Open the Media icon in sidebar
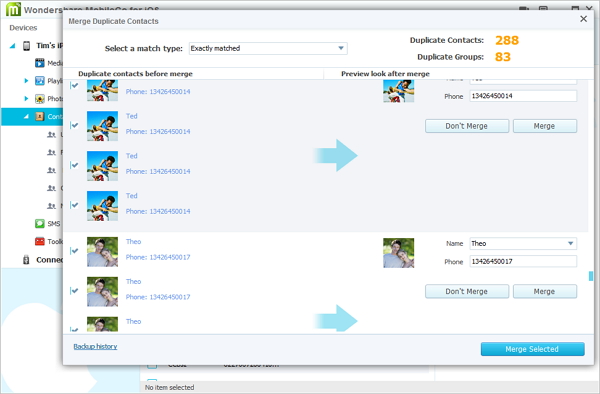600x394 pixels. click(40, 63)
